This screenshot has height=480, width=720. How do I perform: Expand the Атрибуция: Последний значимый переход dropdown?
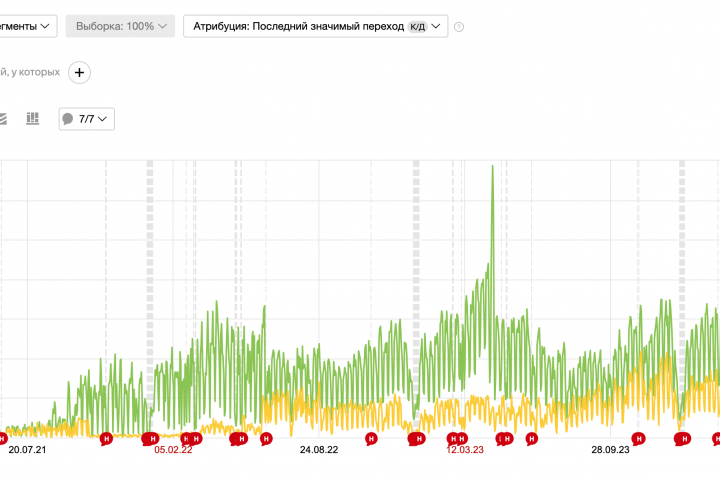pos(315,26)
